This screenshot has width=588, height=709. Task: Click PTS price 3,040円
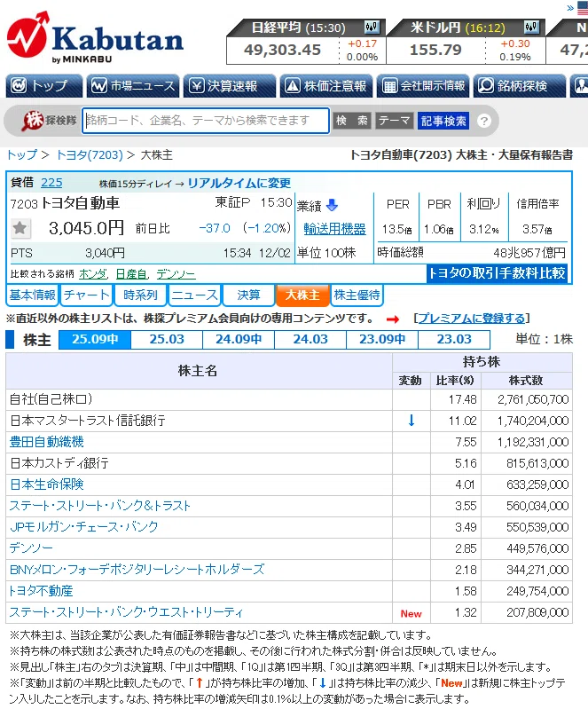[x=105, y=253]
